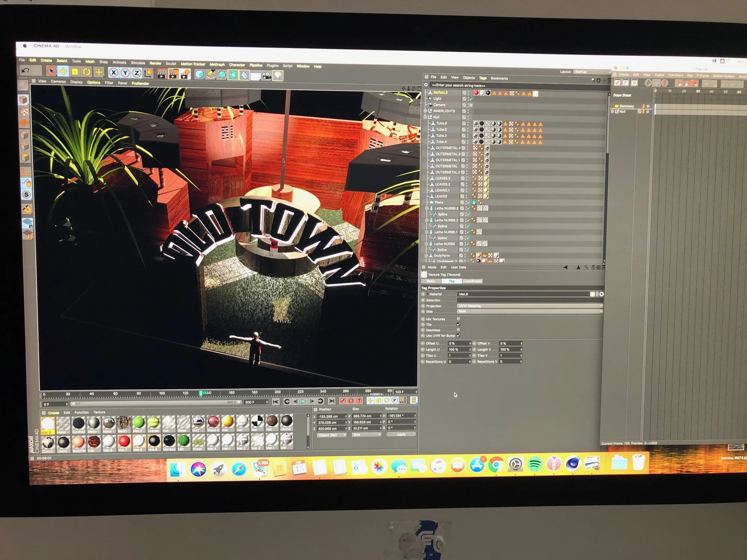Viewport: 747px width, 560px height.
Task: Click the Undo arrow icon in top toolbar
Action: 26,70
